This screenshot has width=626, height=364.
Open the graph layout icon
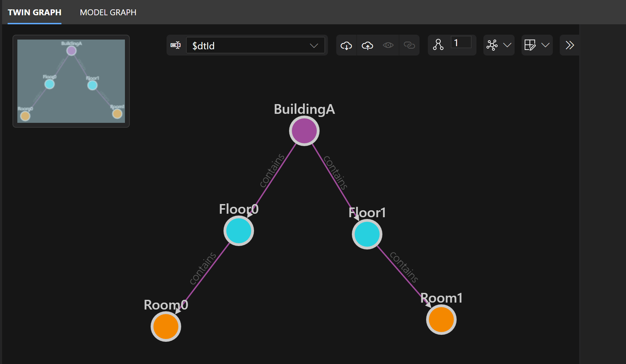coord(492,45)
